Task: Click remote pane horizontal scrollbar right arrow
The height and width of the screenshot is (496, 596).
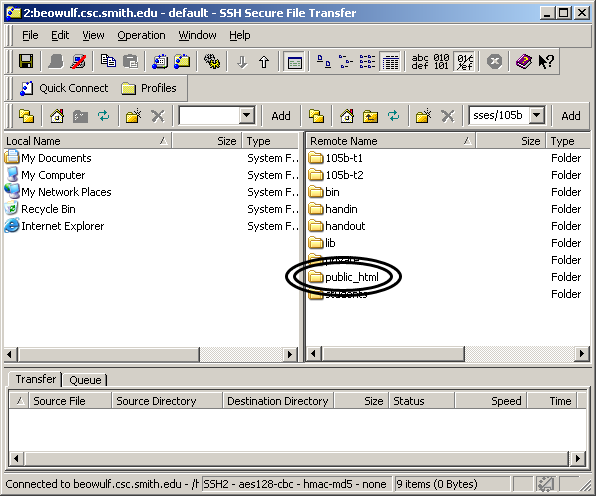Action: point(581,354)
